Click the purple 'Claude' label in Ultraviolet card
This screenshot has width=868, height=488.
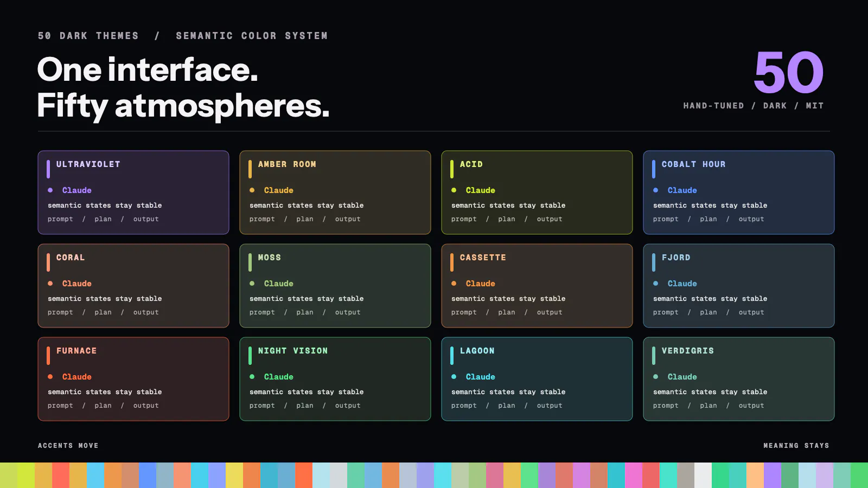pos(77,190)
